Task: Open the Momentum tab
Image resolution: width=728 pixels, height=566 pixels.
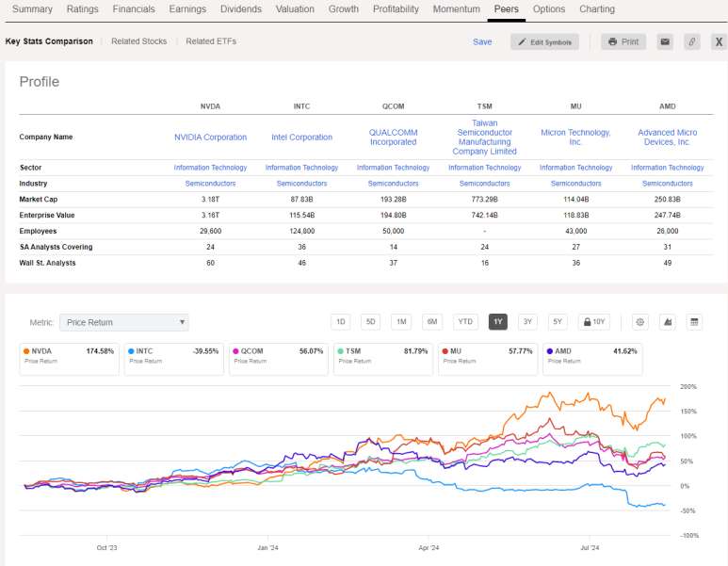Action: coord(457,8)
